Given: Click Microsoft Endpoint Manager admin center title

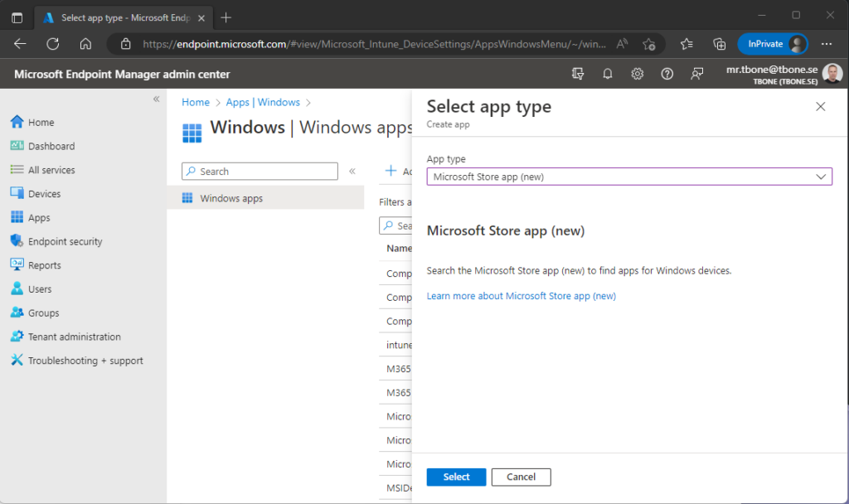Looking at the screenshot, I should click(122, 74).
